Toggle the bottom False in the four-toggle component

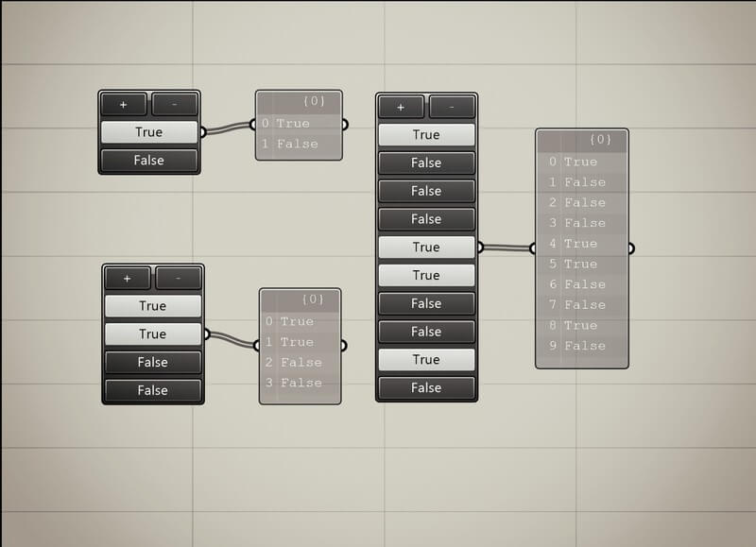coord(152,390)
